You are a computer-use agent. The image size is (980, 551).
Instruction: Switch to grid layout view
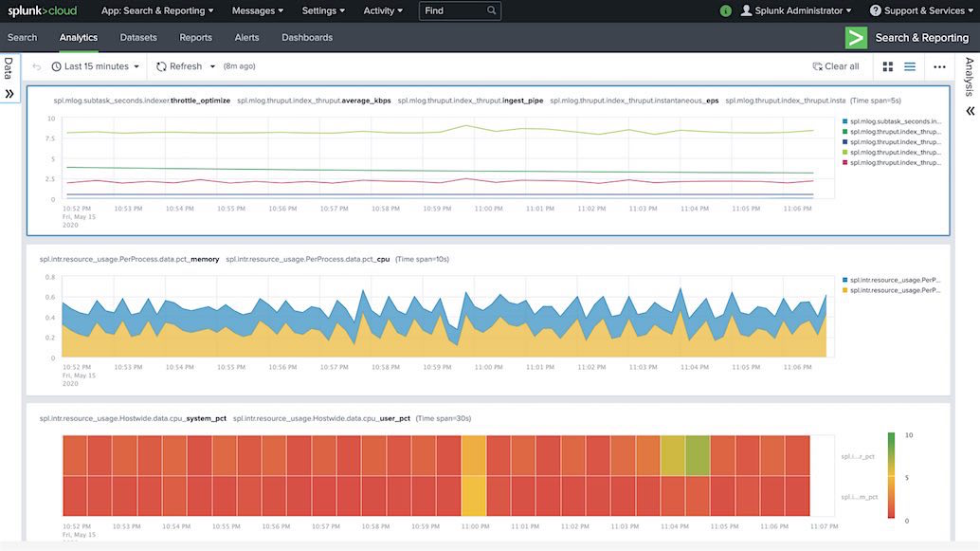click(x=888, y=66)
